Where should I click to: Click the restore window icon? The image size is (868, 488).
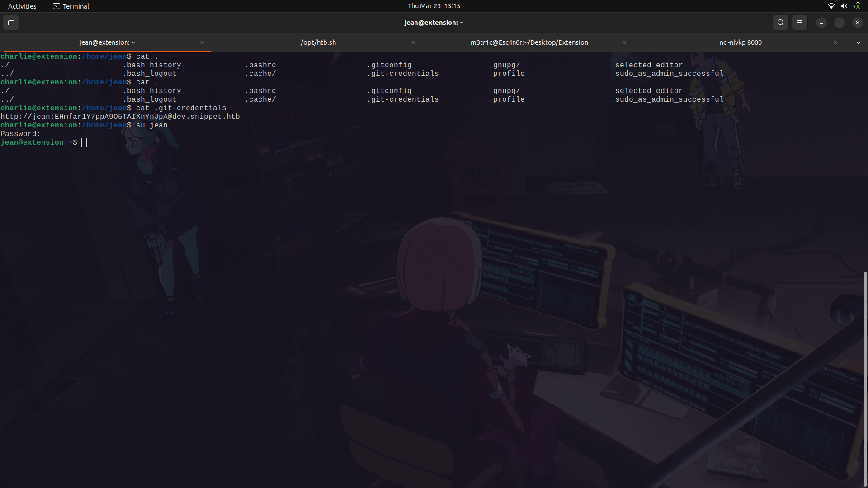(839, 23)
